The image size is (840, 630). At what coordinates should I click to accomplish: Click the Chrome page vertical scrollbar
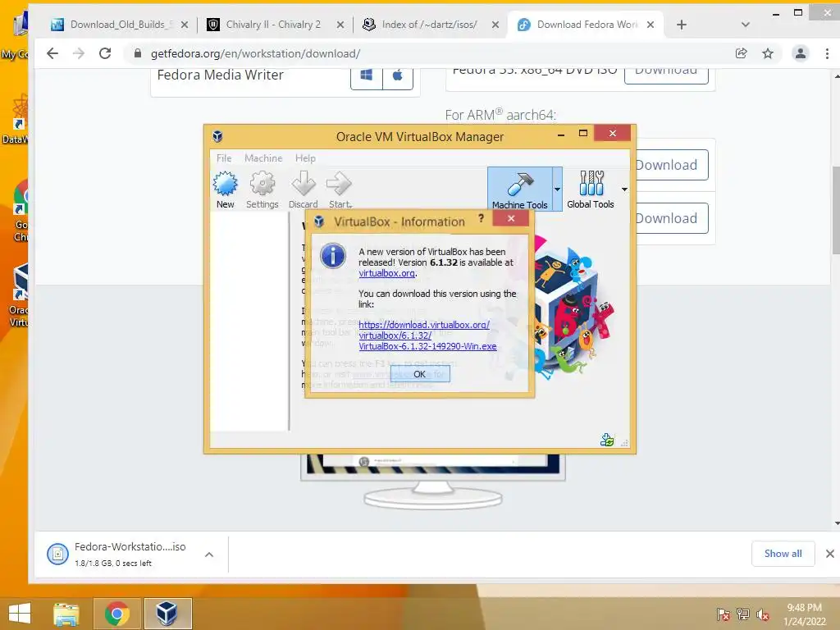[x=836, y=212]
